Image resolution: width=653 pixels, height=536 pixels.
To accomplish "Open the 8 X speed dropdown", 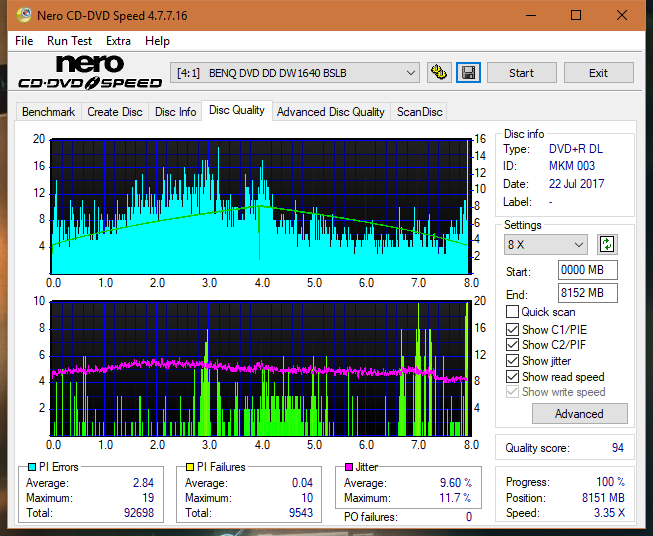I will (546, 244).
